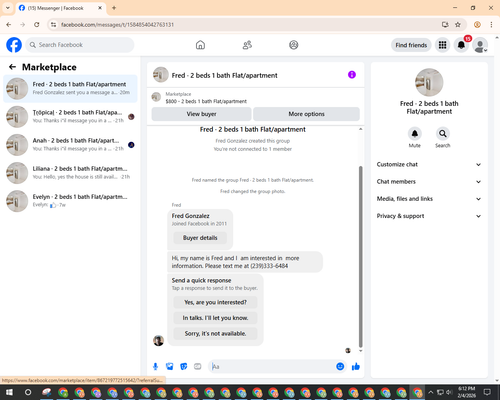Focus the Search Facebook field

pos(80,45)
